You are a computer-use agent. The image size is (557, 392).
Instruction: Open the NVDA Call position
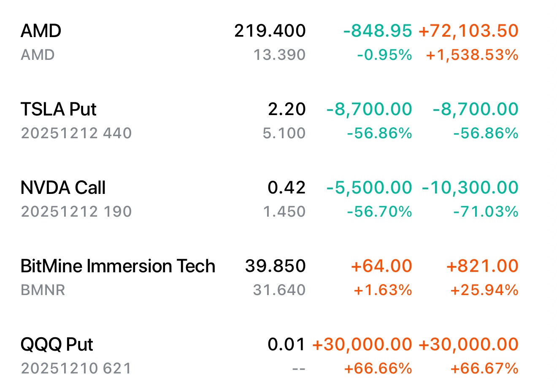click(x=63, y=188)
